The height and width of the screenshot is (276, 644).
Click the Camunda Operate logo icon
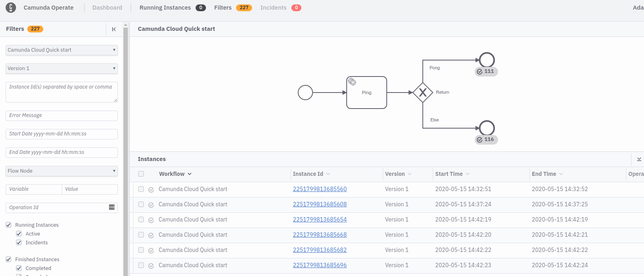pos(11,8)
